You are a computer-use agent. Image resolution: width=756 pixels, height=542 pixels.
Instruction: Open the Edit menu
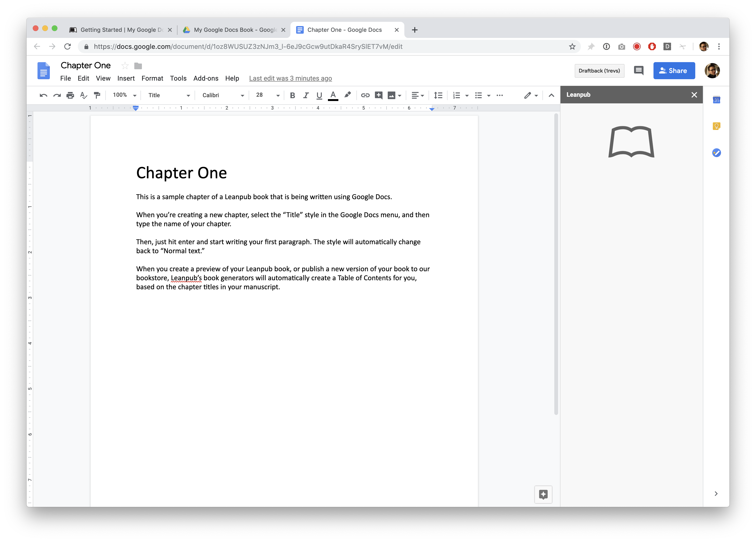pyautogui.click(x=83, y=78)
